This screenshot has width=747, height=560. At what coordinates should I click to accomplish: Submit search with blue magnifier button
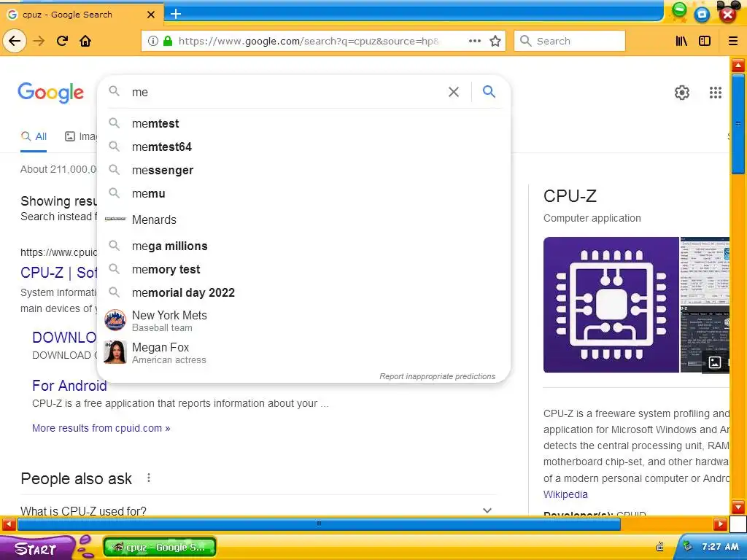489,91
